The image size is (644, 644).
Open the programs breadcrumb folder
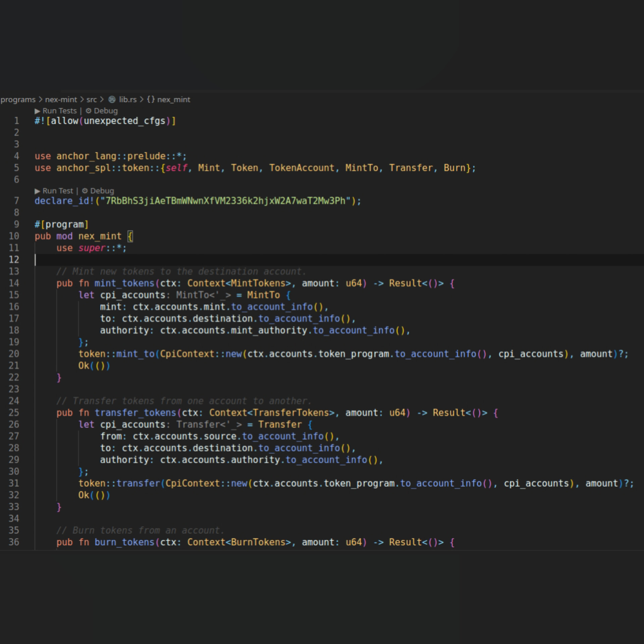(x=18, y=100)
